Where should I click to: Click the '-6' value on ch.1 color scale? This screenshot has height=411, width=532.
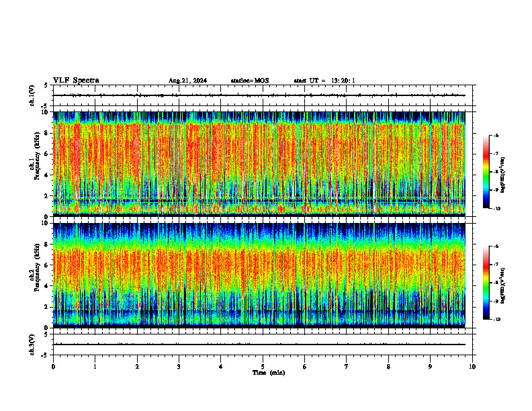click(496, 135)
